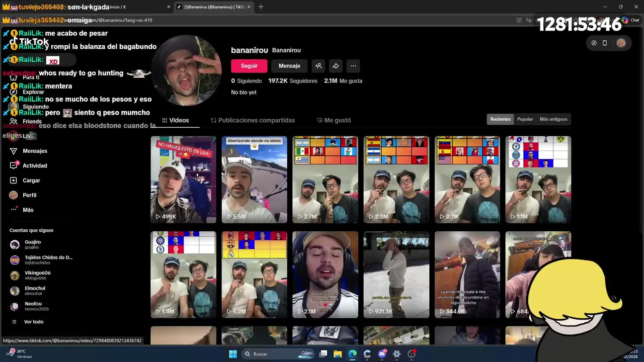This screenshot has height=362, width=644.
Task: Click the browser extensions icon in address bar
Action: pyautogui.click(x=519, y=20)
